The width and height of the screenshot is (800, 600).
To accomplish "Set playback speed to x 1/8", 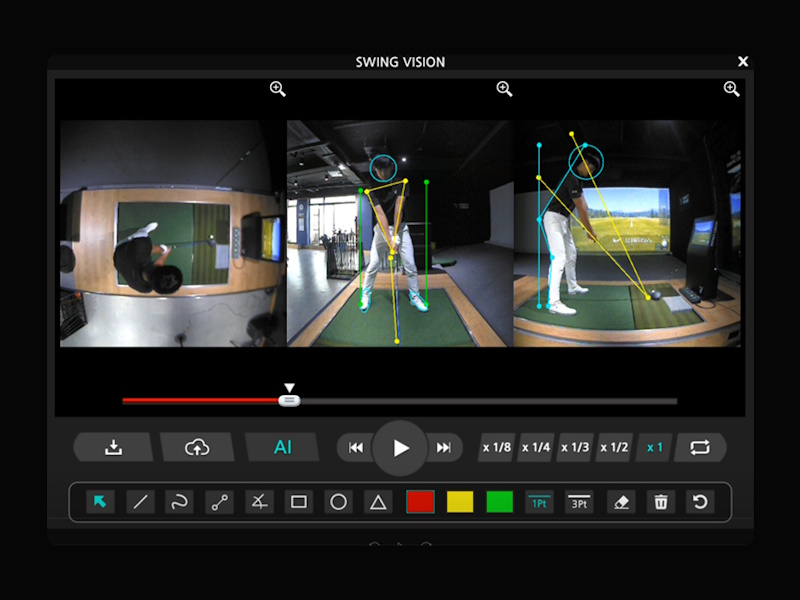I will pyautogui.click(x=496, y=447).
